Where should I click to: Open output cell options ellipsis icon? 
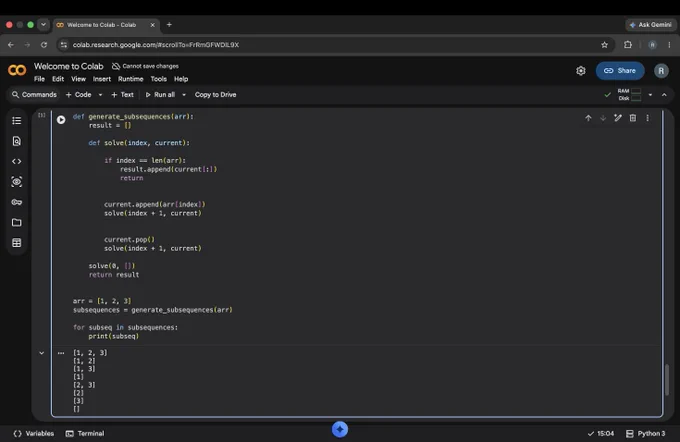pyautogui.click(x=61, y=353)
